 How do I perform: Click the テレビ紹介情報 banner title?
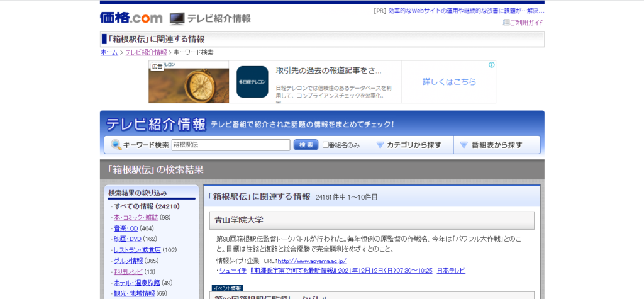(156, 124)
